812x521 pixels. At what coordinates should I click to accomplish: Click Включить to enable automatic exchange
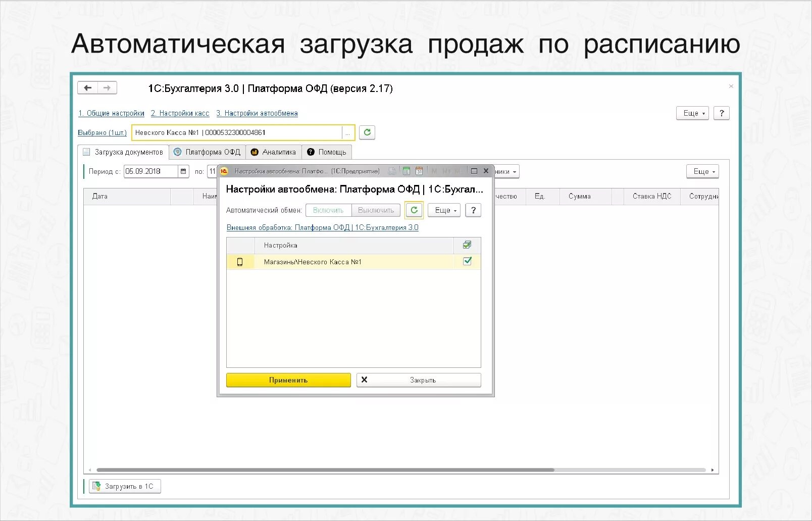pos(328,210)
